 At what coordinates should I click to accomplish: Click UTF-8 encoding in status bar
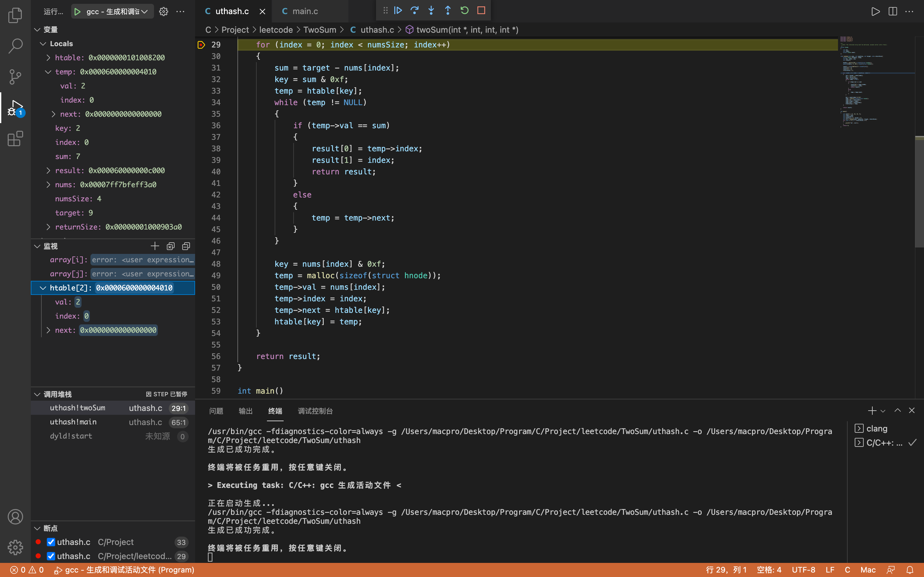pos(803,570)
